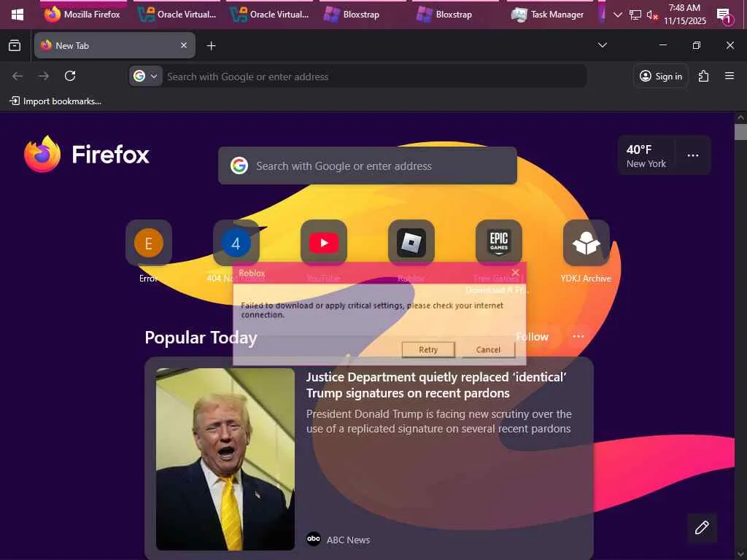Open Popular Today section options menu
Screen dimensions: 747x560
(578, 336)
